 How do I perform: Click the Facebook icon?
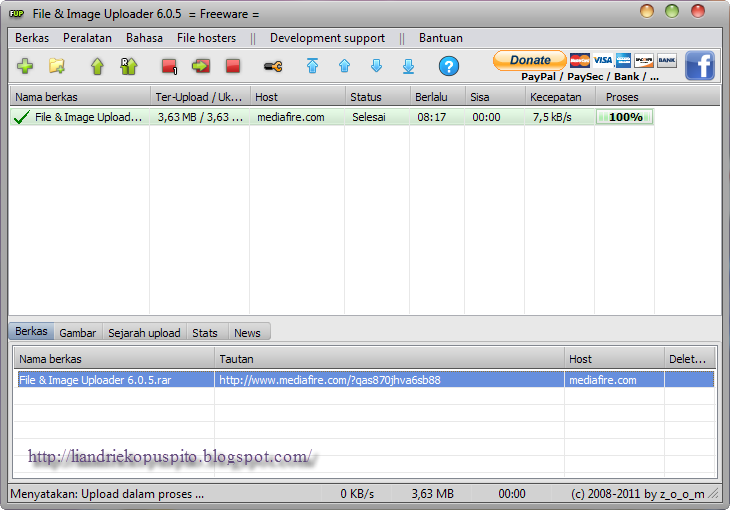(700, 65)
